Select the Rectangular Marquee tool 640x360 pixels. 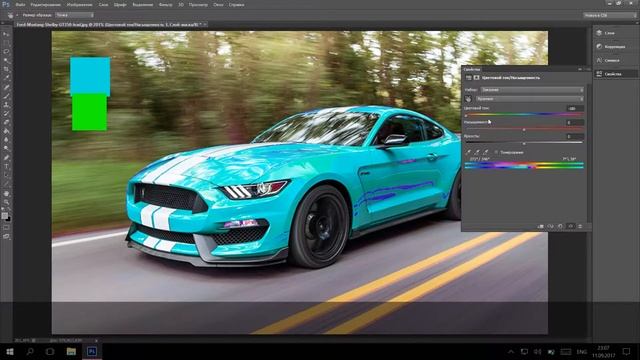click(6, 43)
